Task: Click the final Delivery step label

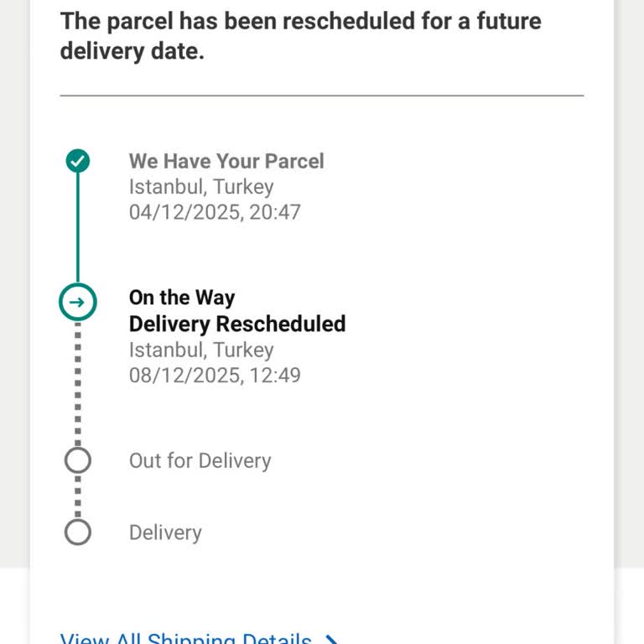Action: point(165,532)
